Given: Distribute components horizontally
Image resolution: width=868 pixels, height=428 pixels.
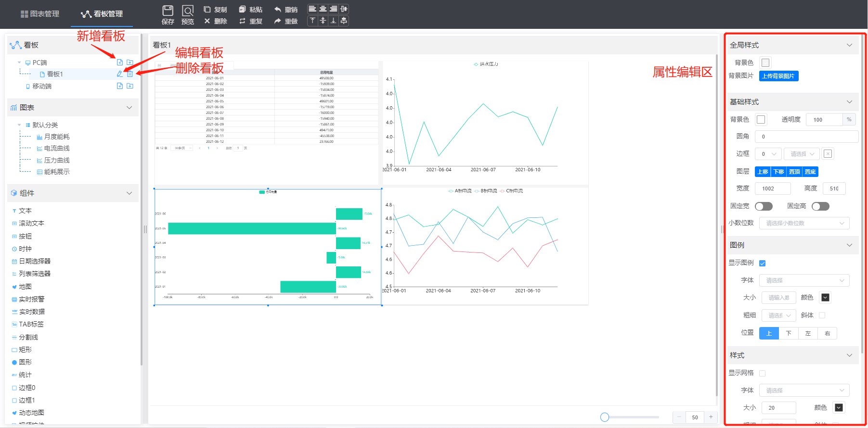Looking at the screenshot, I should tap(344, 9).
